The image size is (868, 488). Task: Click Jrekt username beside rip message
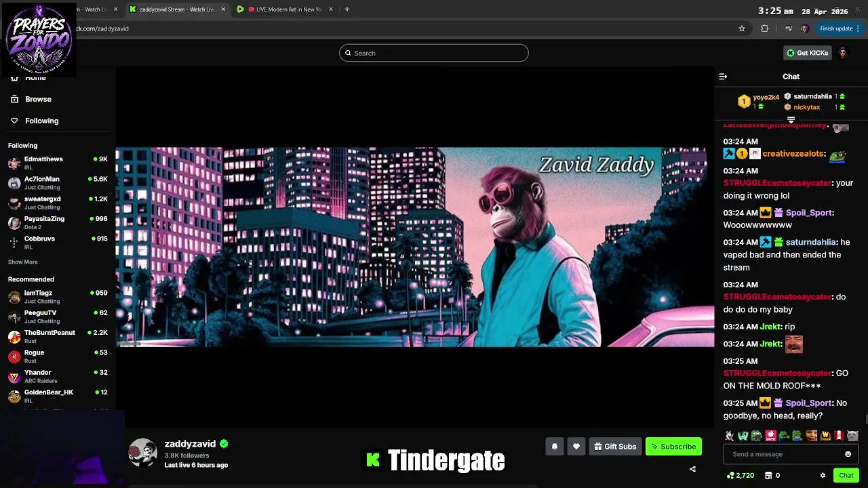click(x=770, y=327)
